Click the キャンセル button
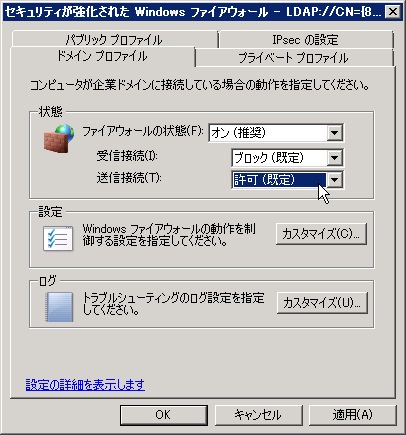The height and width of the screenshot is (435, 406). 258,415
